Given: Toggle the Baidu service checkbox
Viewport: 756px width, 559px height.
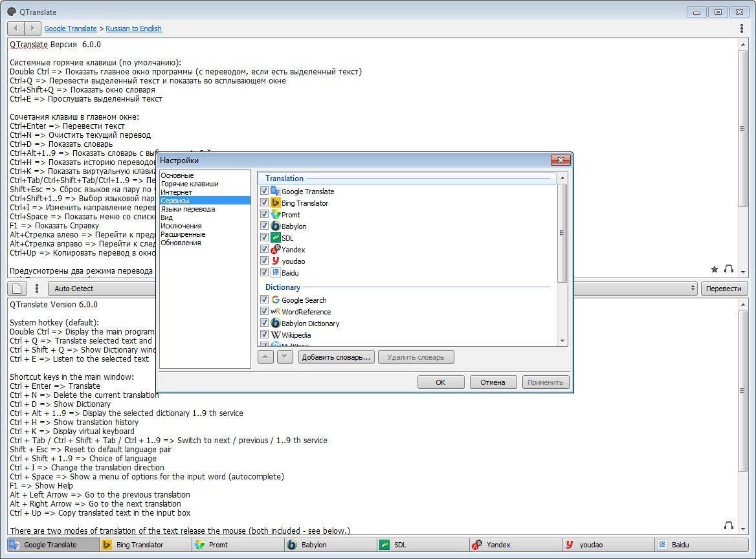Looking at the screenshot, I should tap(264, 272).
